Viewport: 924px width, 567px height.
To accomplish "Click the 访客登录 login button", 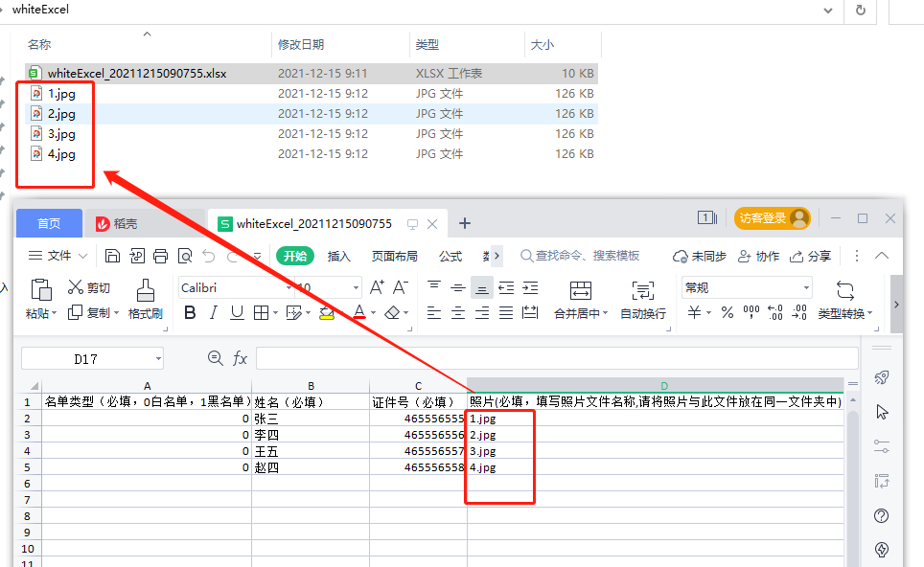I will (x=772, y=218).
